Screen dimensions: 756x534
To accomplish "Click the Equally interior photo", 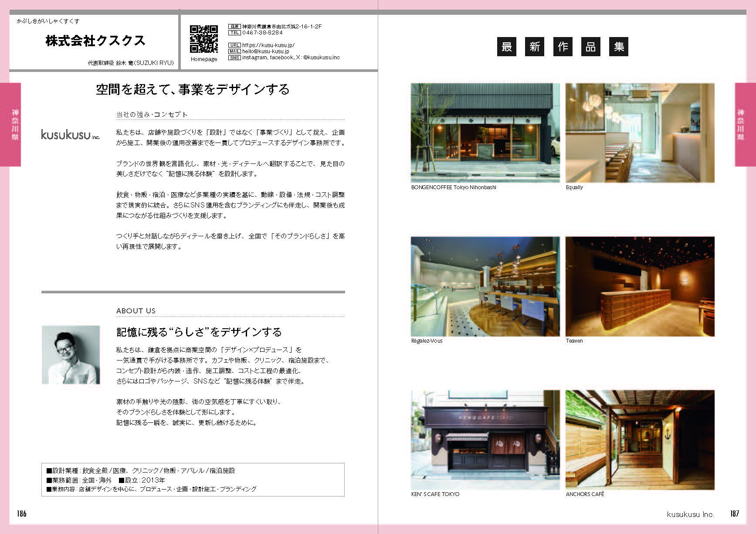I will click(x=640, y=133).
